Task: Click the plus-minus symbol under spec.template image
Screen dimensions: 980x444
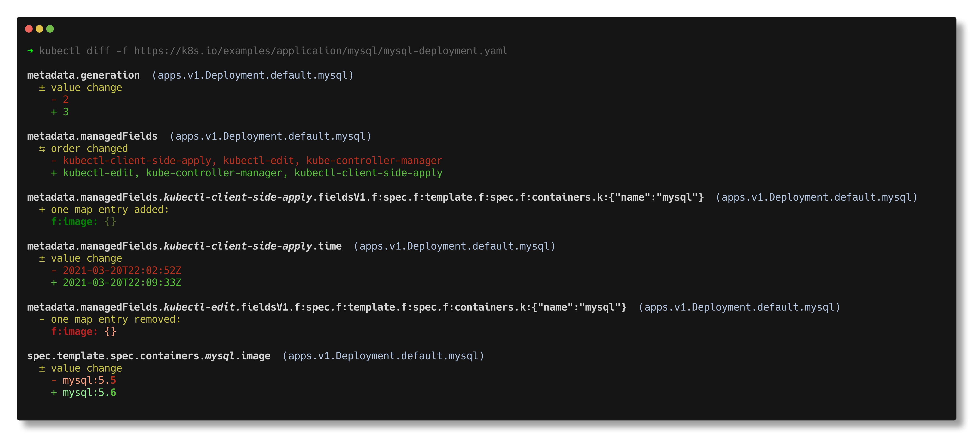Action: [x=42, y=369]
